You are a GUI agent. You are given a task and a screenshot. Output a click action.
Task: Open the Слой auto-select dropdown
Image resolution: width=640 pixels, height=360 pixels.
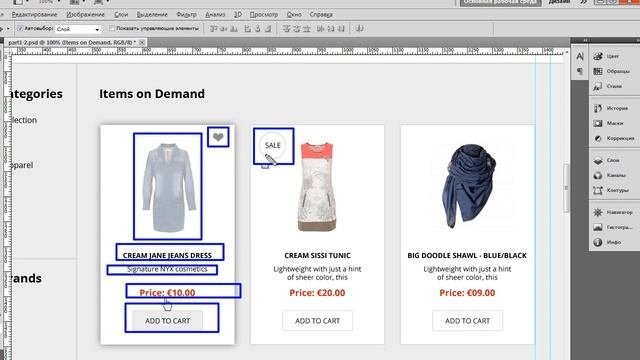78,29
